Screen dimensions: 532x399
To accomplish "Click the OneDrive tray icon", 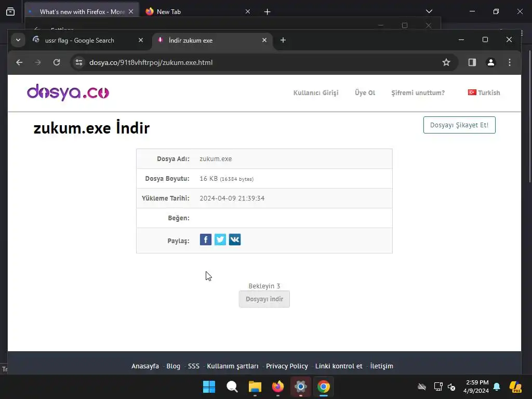I will pyautogui.click(x=422, y=387).
